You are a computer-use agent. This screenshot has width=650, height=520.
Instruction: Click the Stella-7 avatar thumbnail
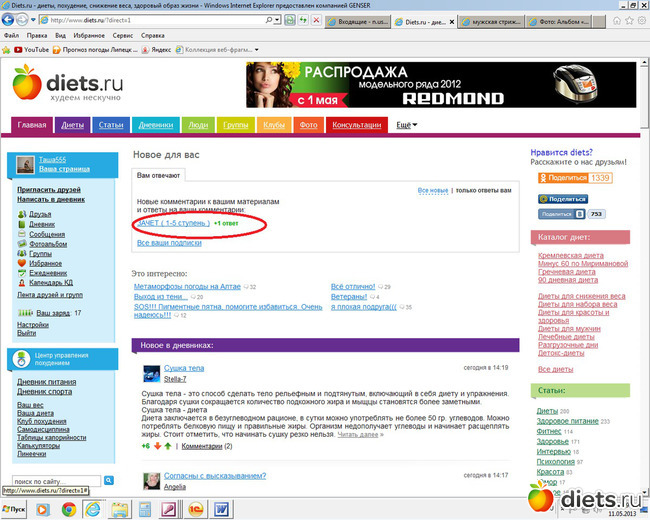pos(152,373)
